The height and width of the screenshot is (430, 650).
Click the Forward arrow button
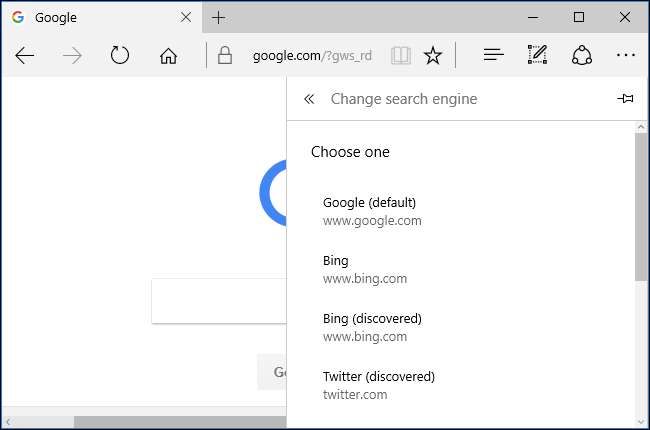pyautogui.click(x=72, y=56)
